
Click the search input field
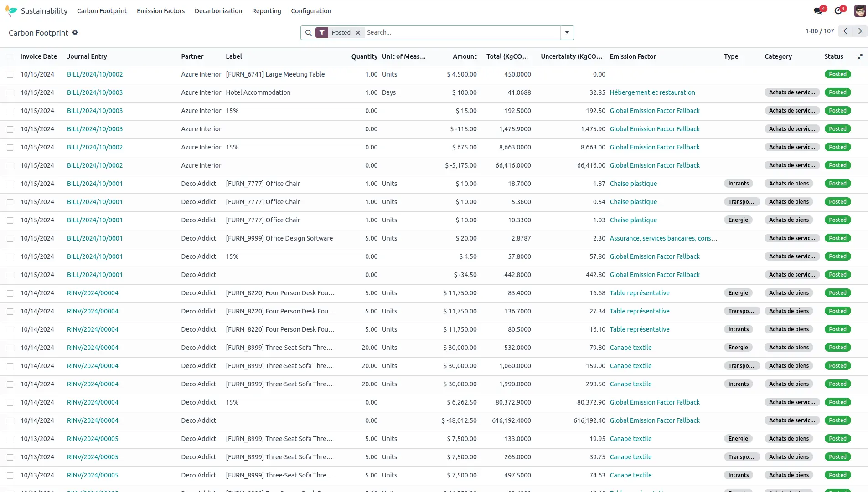pos(463,32)
